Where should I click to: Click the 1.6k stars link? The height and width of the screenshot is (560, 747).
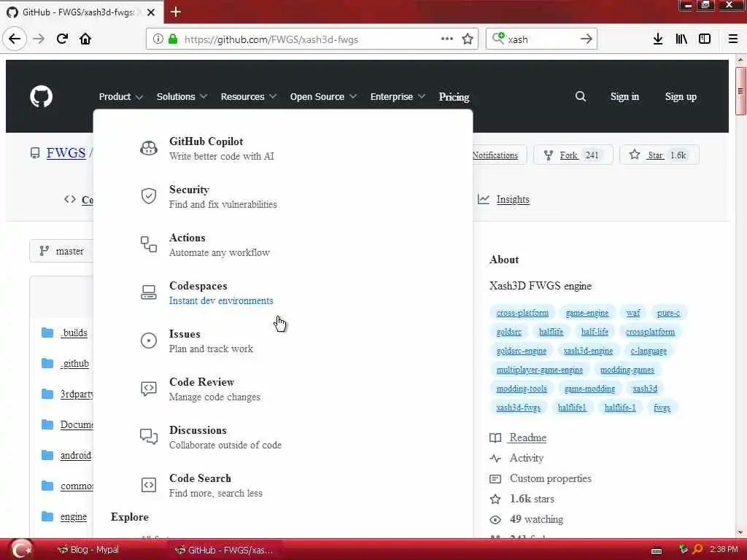coord(532,499)
